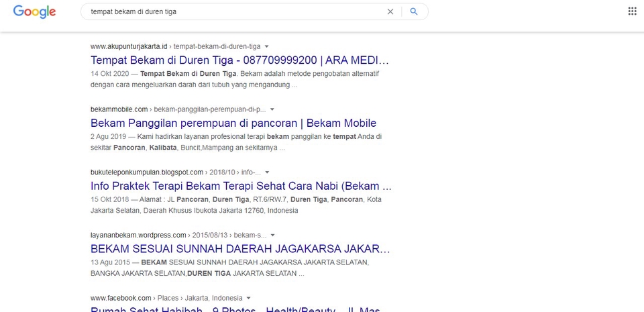
Task: Click 'Jakarta Selatan, Daerah Khusus Ibukota Jakarta 12760' text
Action: pos(195,211)
